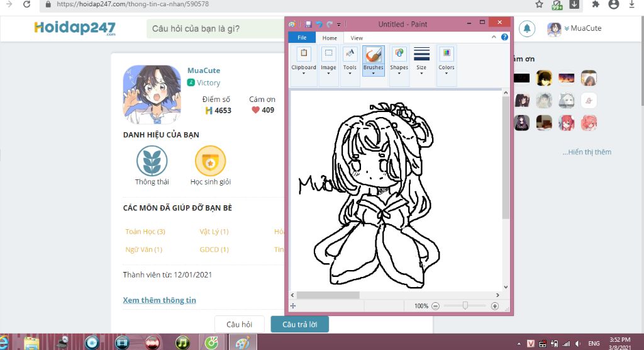Click the red V UniKey tray icon
Viewport: 644px width, 350px height.
(x=531, y=344)
